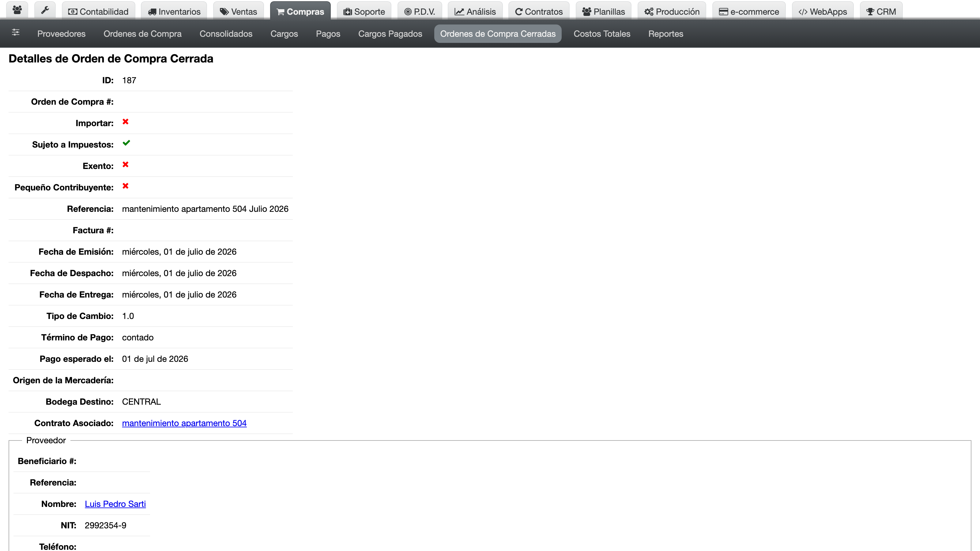Screen dimensions: 980x551
Task: Open the Ventas module tab
Action: point(239,11)
